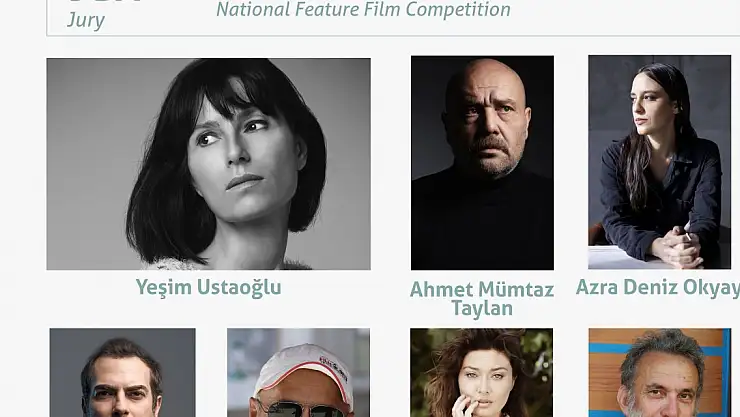Select the photo of the gray-haired man
The height and width of the screenshot is (417, 740).
click(660, 373)
